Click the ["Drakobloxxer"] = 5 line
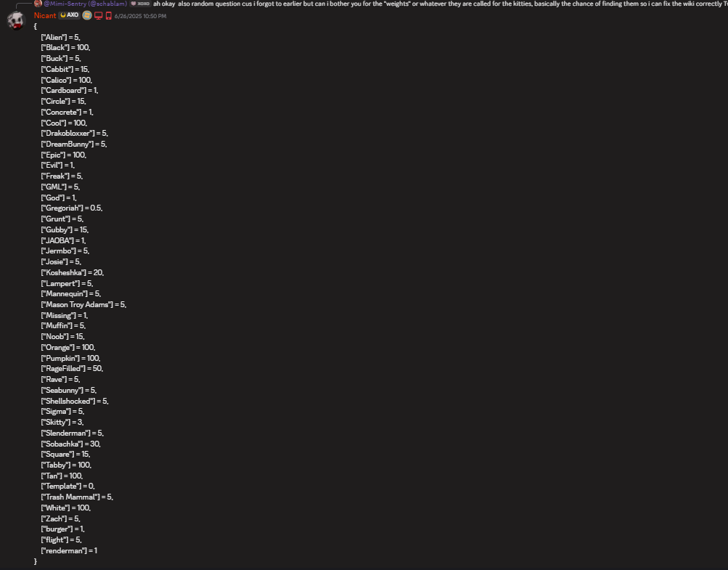Viewport: 728px width, 570px height. point(74,134)
